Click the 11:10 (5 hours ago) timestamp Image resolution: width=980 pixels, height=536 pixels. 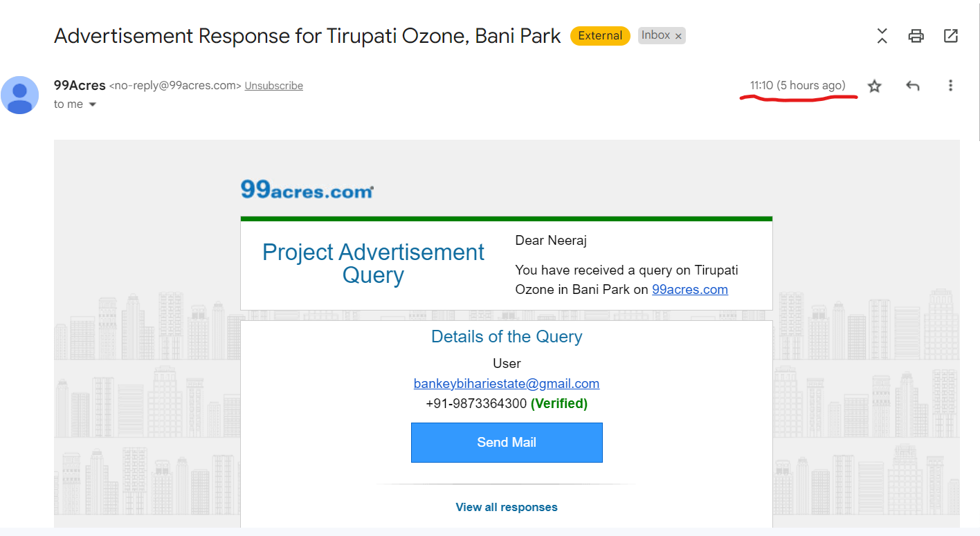click(798, 86)
